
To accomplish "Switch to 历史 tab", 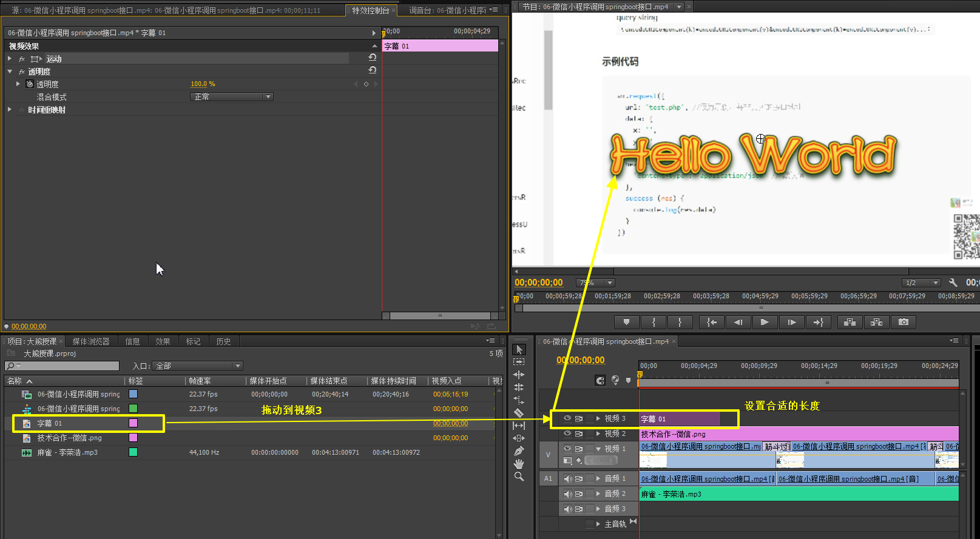I will pos(223,341).
